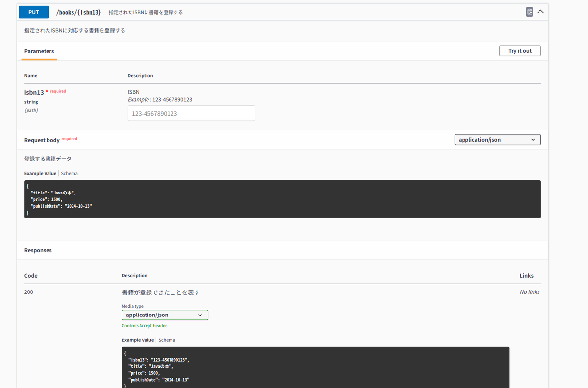Click the Try it out button
Screen dimensions: 588x388
click(519, 50)
